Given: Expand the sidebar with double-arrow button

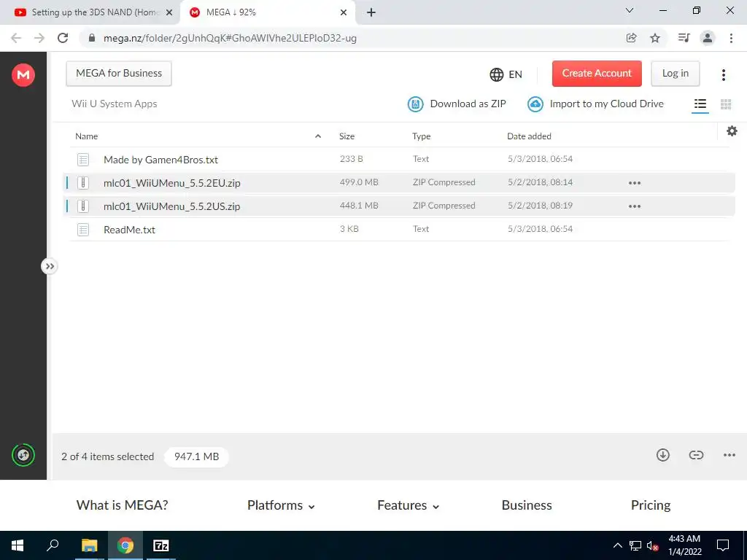Looking at the screenshot, I should click(x=50, y=266).
